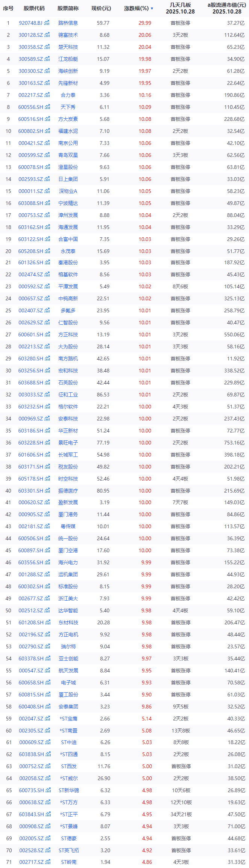249x868 pixels.
Task: Open the 路桥信息 stock name link
Action: point(68,23)
